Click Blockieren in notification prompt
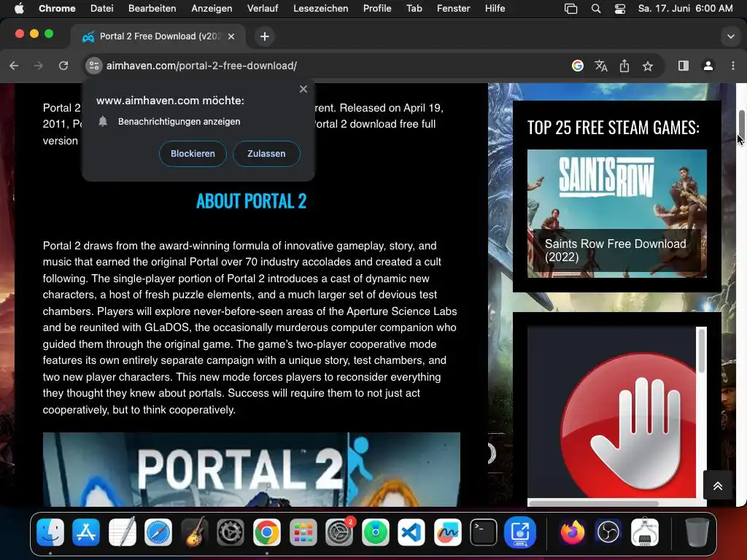The image size is (747, 560). coord(193,154)
